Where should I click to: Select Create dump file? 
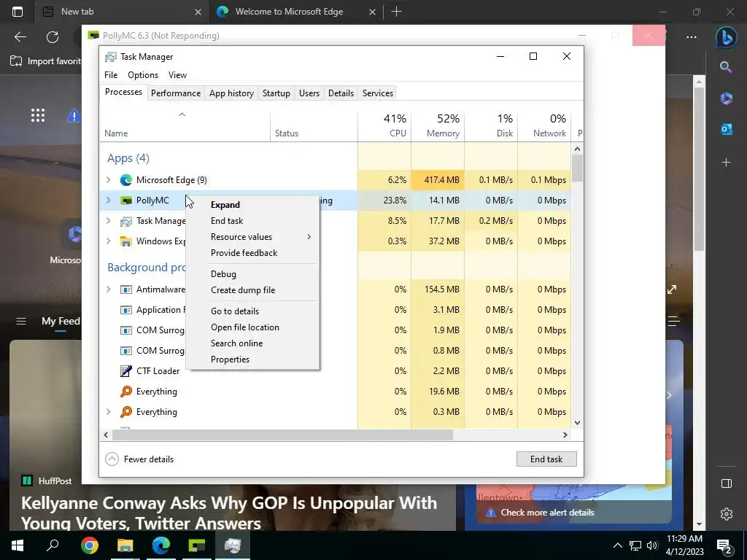pyautogui.click(x=252, y=290)
